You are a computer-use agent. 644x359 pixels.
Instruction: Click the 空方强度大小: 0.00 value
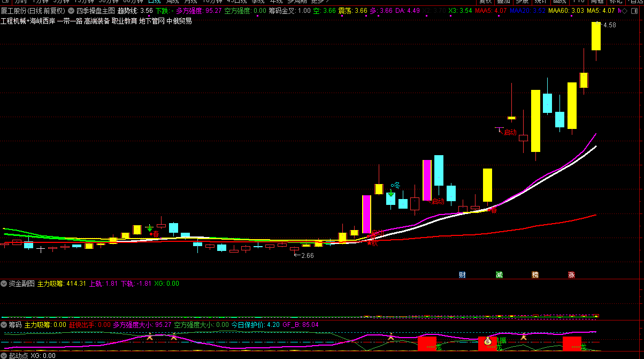[201, 324]
